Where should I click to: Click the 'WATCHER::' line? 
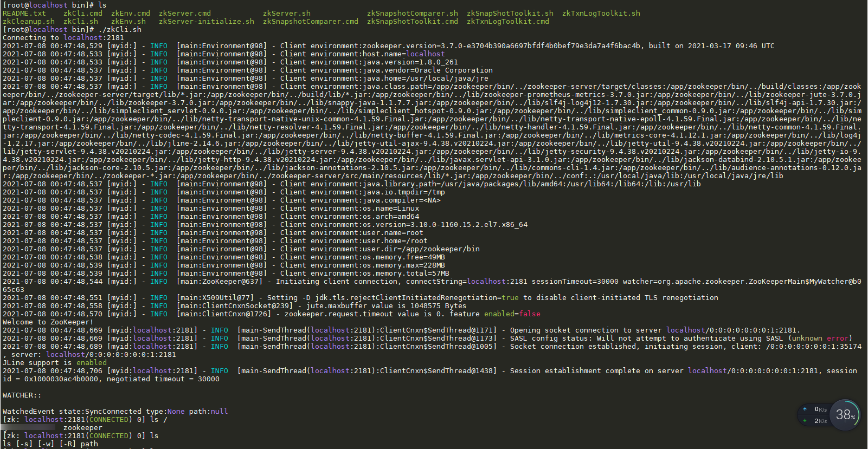point(22,395)
